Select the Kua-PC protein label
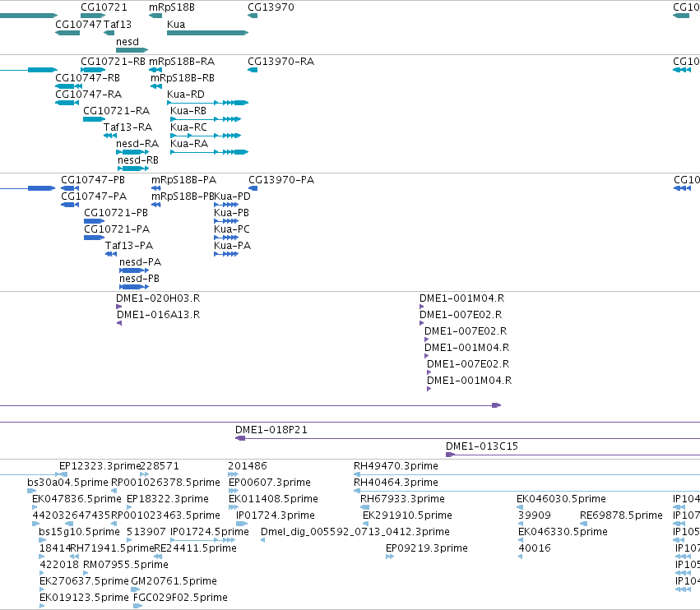The height and width of the screenshot is (610, 700). [x=232, y=229]
